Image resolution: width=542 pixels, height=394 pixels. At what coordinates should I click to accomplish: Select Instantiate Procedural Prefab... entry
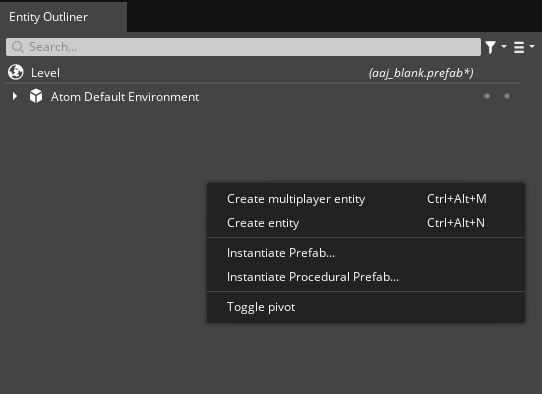(366, 277)
